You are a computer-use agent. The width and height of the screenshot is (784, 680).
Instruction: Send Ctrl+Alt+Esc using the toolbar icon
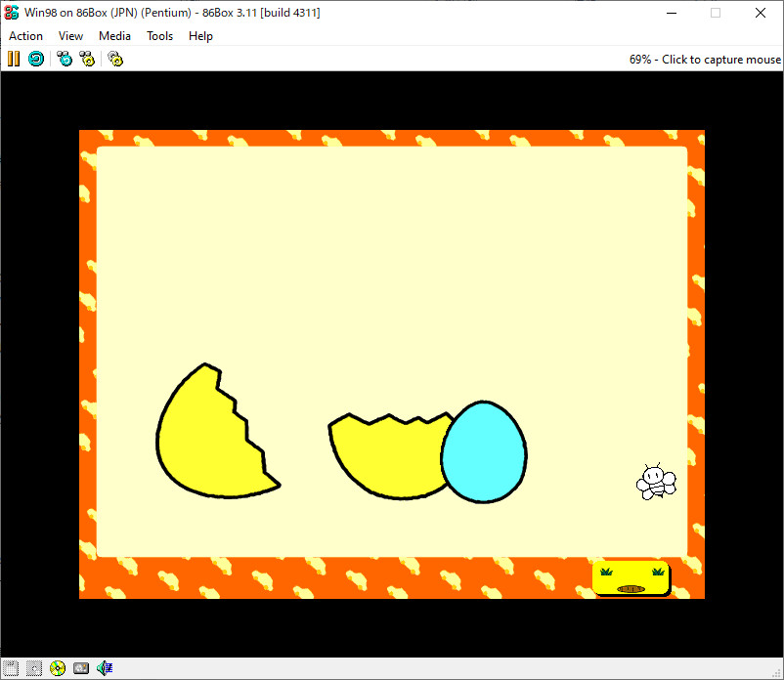tap(87, 59)
